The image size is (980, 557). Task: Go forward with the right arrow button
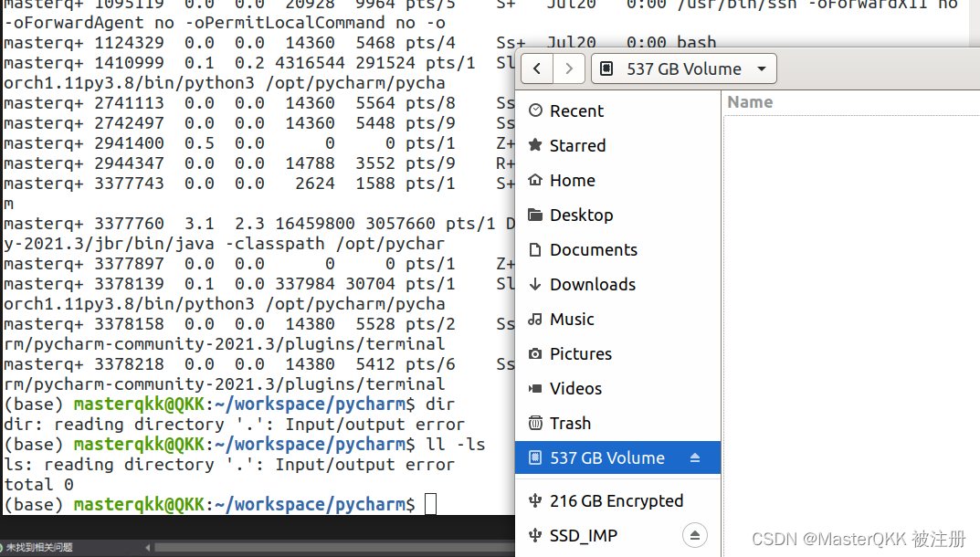pyautogui.click(x=569, y=68)
